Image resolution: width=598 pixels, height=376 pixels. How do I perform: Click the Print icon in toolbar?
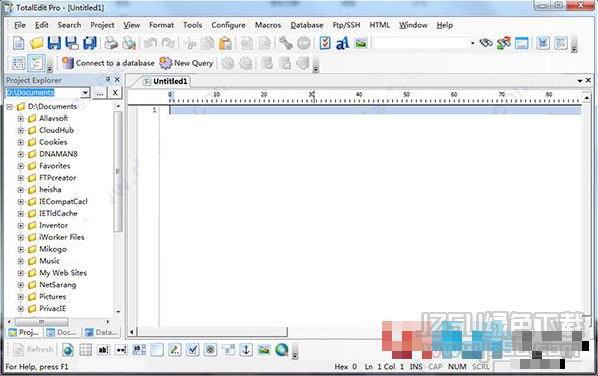pos(111,43)
